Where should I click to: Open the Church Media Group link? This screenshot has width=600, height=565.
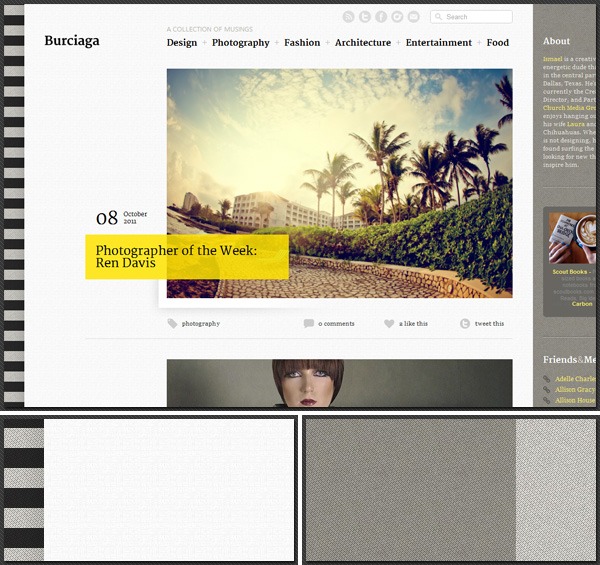569,108
